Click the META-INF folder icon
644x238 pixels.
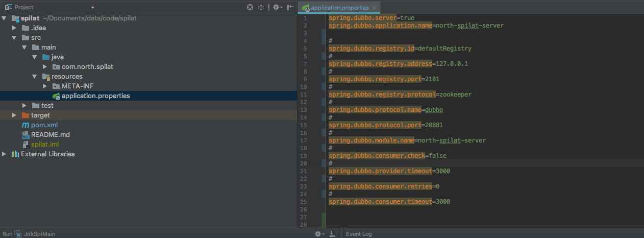56,86
